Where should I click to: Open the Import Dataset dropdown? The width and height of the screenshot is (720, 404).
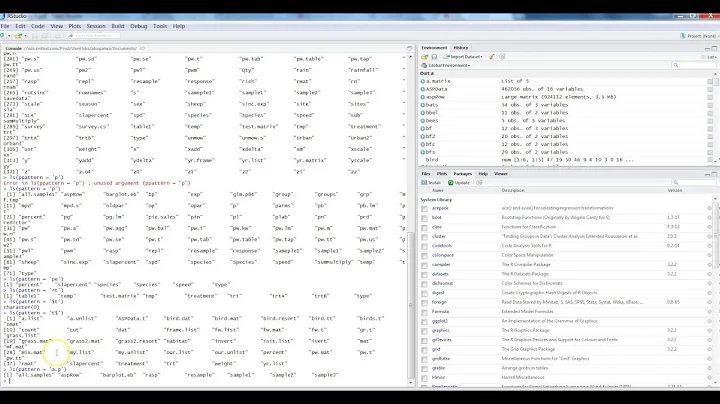coord(463,57)
